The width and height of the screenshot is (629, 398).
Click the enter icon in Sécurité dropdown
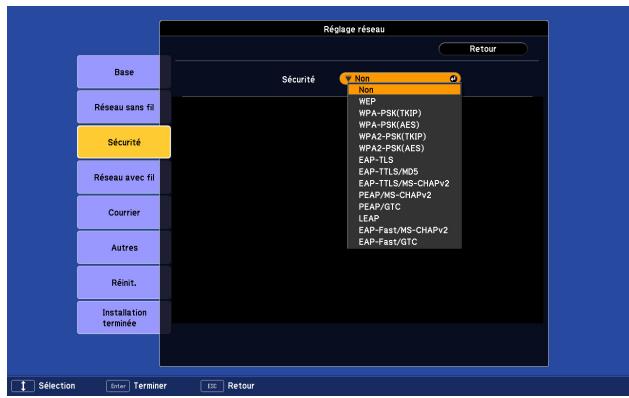453,79
